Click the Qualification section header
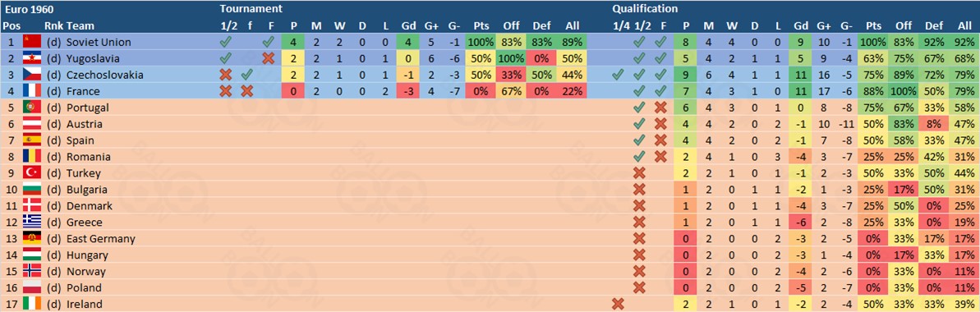 pyautogui.click(x=645, y=9)
